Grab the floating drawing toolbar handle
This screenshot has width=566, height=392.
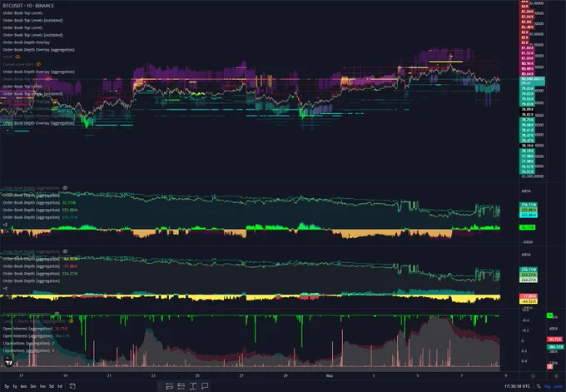161,386
